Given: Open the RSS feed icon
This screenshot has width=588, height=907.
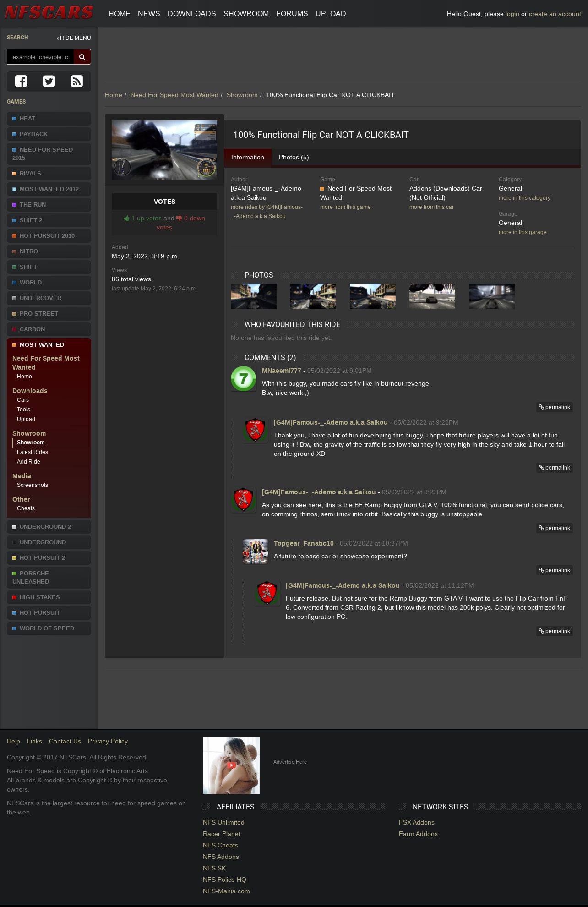Looking at the screenshot, I should (77, 82).
